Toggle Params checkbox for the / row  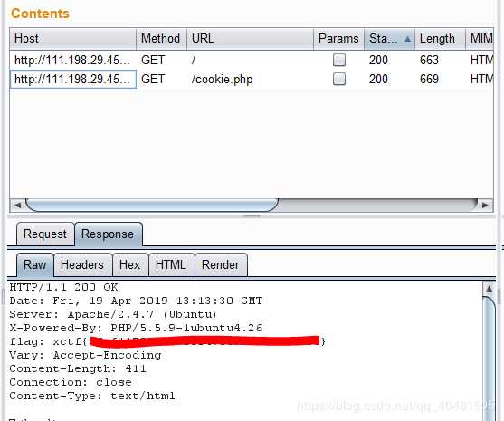click(339, 60)
